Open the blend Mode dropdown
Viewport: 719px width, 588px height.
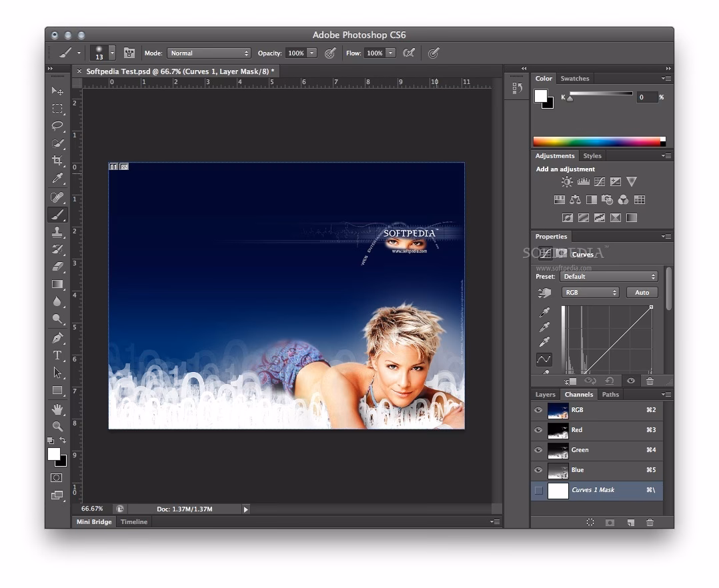click(209, 53)
